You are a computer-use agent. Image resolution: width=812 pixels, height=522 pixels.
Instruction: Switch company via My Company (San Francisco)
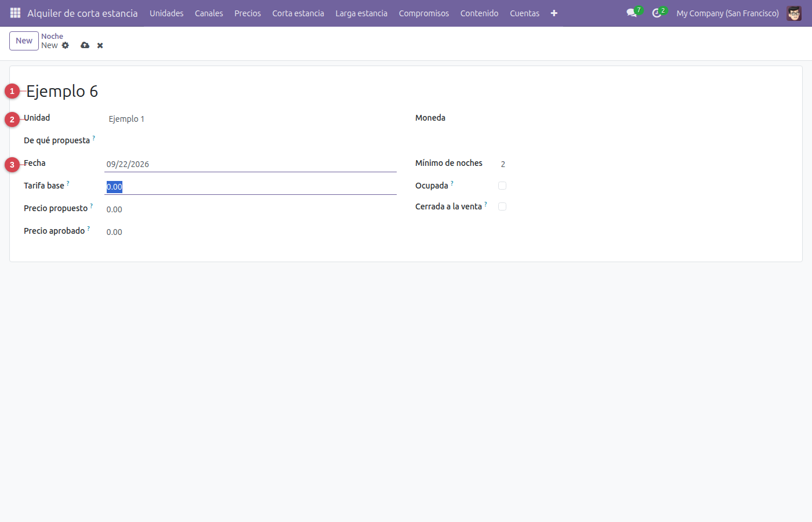tap(728, 13)
